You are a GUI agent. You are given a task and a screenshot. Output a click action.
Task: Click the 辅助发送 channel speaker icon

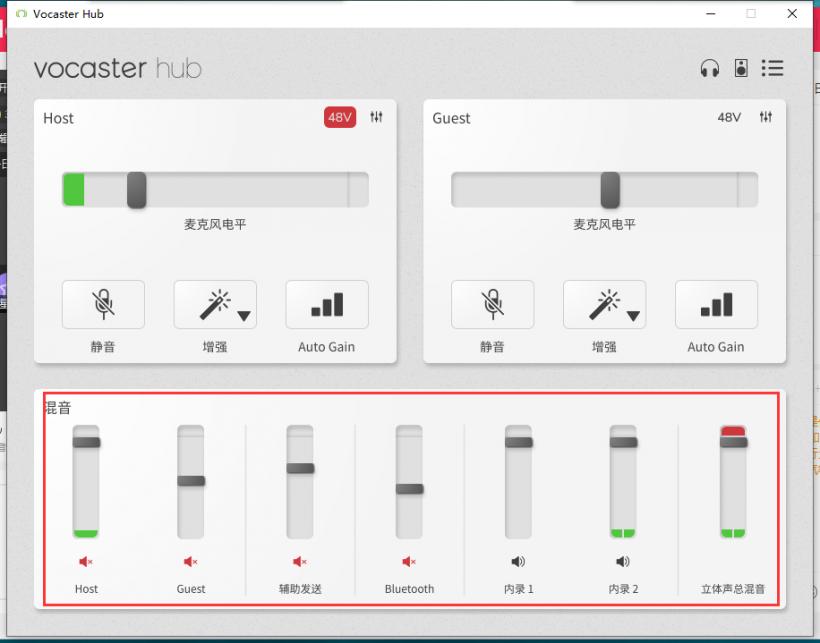pyautogui.click(x=299, y=561)
